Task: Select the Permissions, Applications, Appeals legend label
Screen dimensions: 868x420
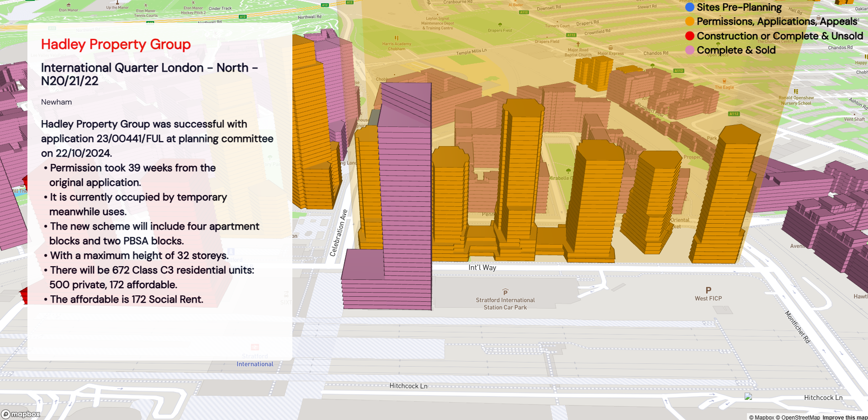Action: pos(777,21)
